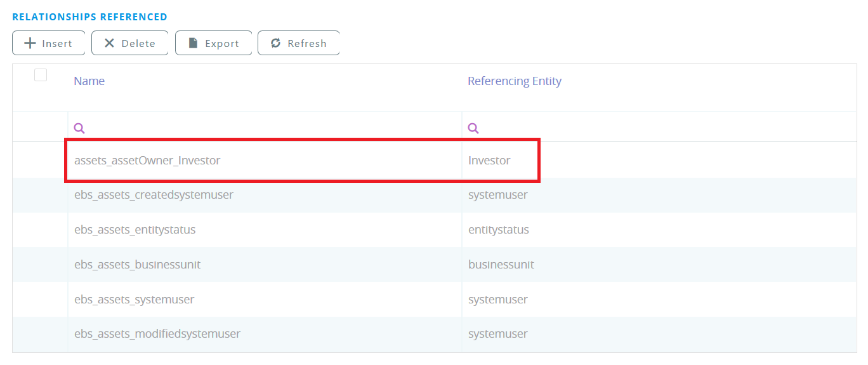The height and width of the screenshot is (365, 868).
Task: Select the ebs_assets_systemuser row
Action: 134,300
